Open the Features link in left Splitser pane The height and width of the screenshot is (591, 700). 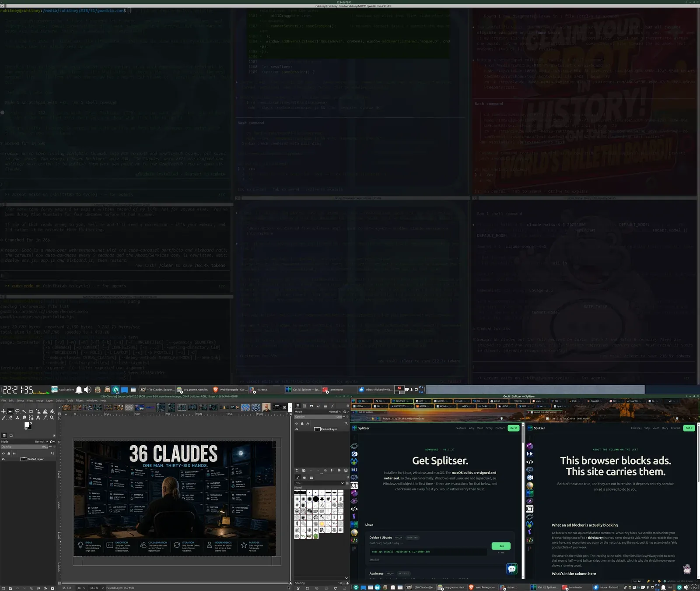pyautogui.click(x=461, y=428)
